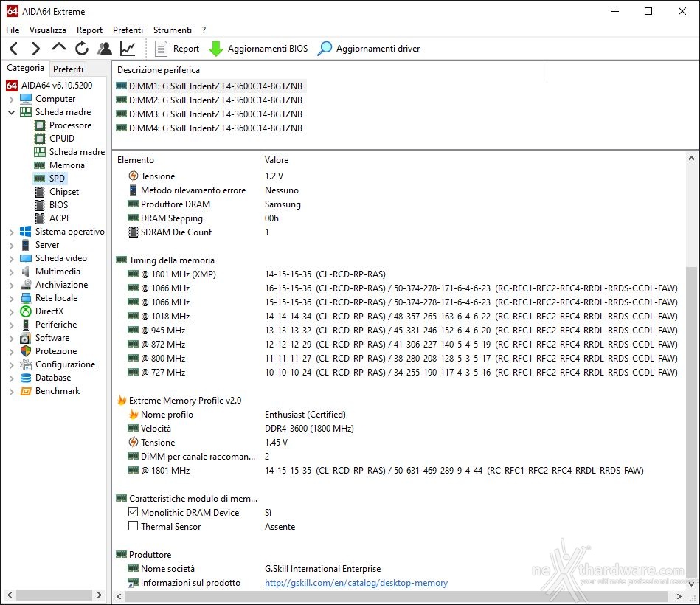
Task: Click the Descrizione periferica column header
Action: [159, 70]
